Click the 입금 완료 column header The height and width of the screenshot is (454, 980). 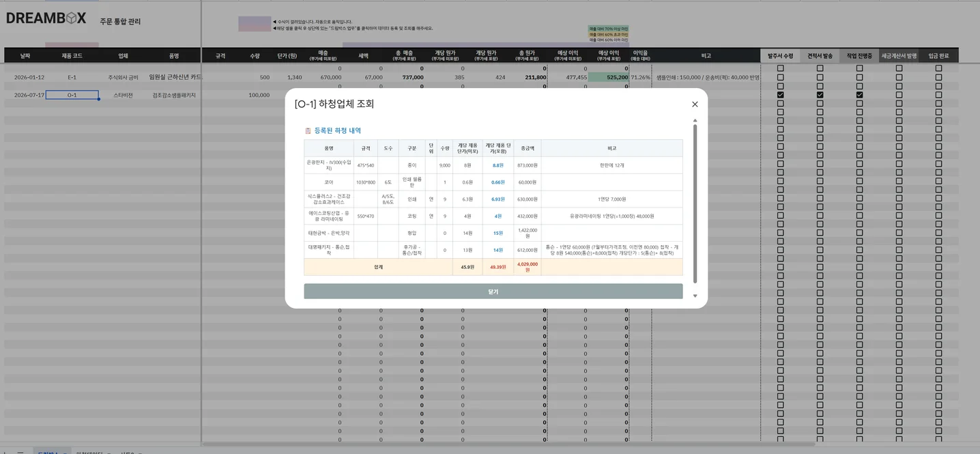click(x=938, y=55)
